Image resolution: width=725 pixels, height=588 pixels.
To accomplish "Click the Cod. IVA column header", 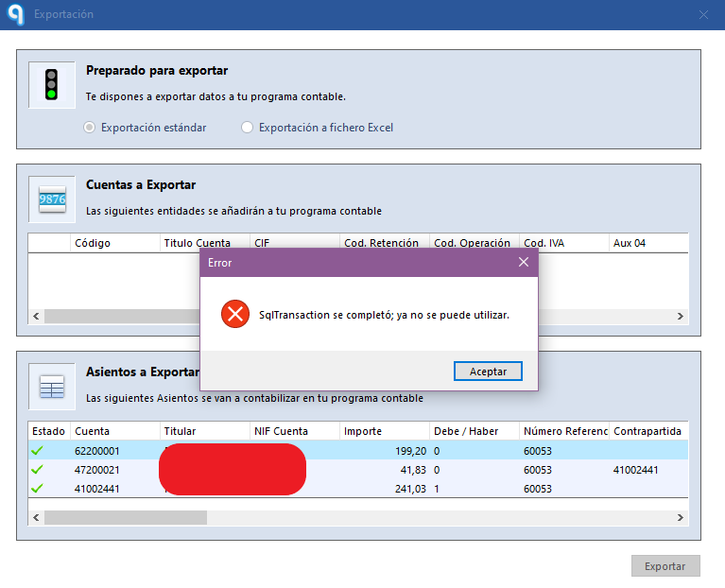I will (x=564, y=243).
